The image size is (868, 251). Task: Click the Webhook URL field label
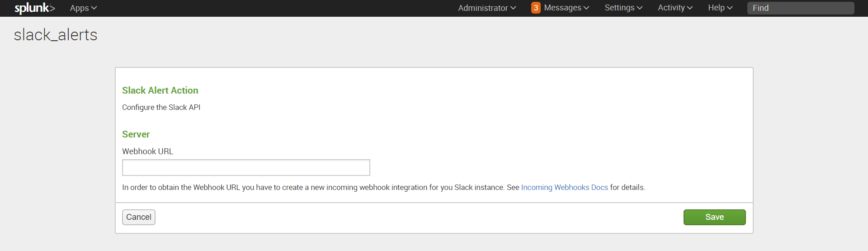click(x=147, y=152)
